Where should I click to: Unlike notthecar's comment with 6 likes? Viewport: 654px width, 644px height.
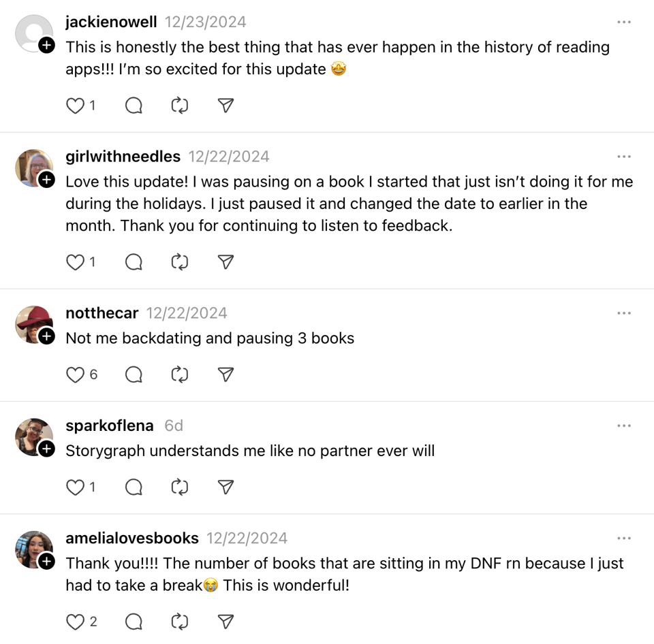tap(75, 374)
